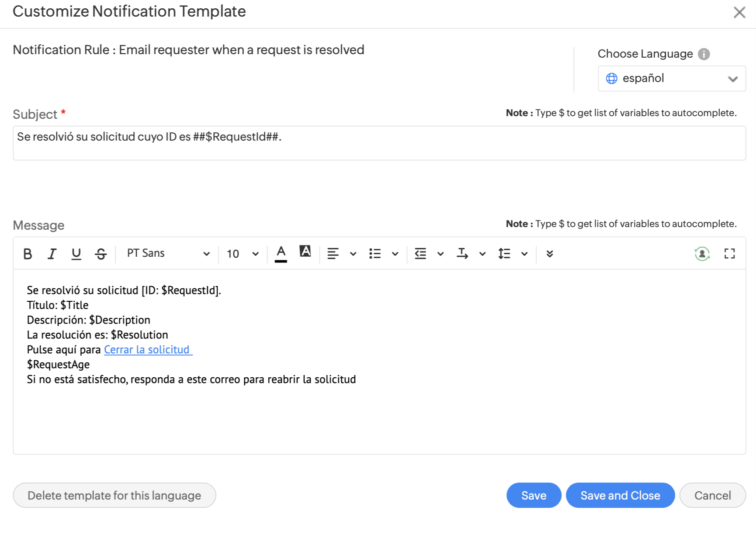The height and width of the screenshot is (538, 756).
Task: Follow the Cerrar la solicitud link
Action: [x=147, y=350]
